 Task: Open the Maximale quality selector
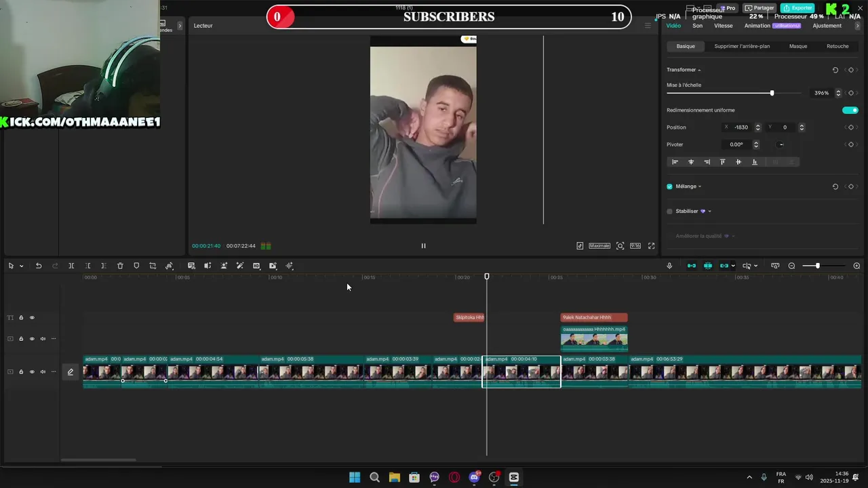(x=599, y=246)
